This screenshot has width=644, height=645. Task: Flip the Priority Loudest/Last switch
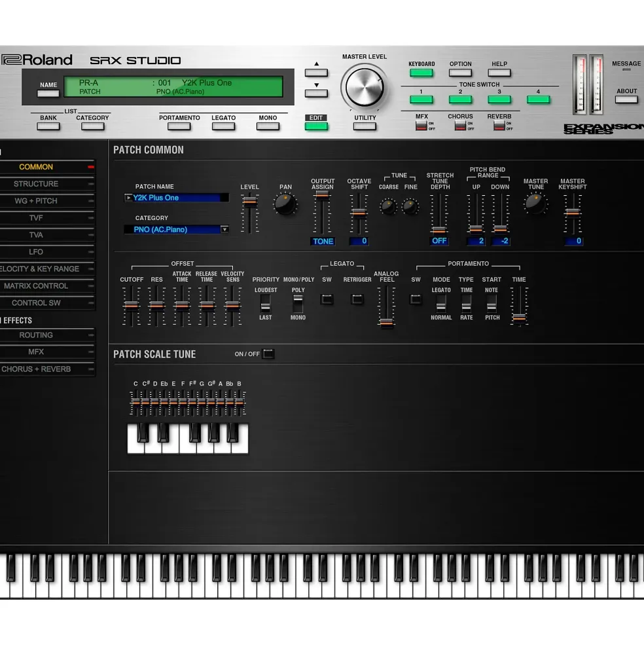[265, 304]
